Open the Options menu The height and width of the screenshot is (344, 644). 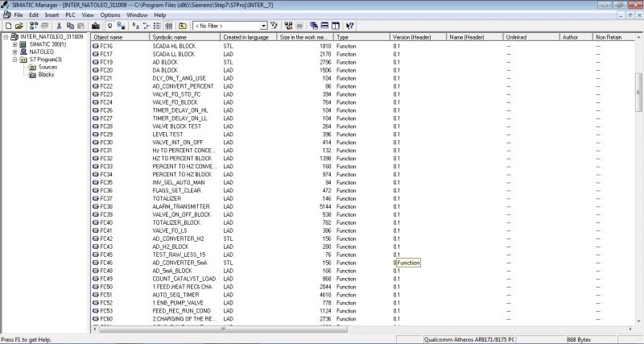pos(110,15)
